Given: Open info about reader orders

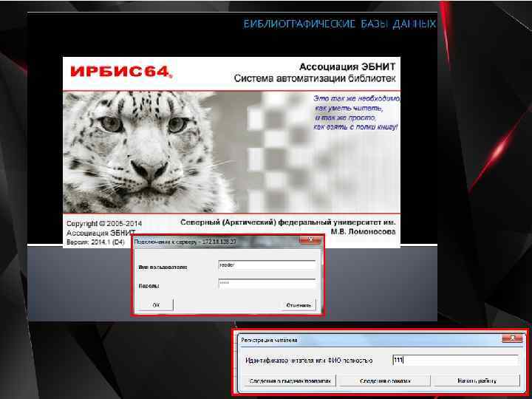Looking at the screenshot, I should (385, 381).
